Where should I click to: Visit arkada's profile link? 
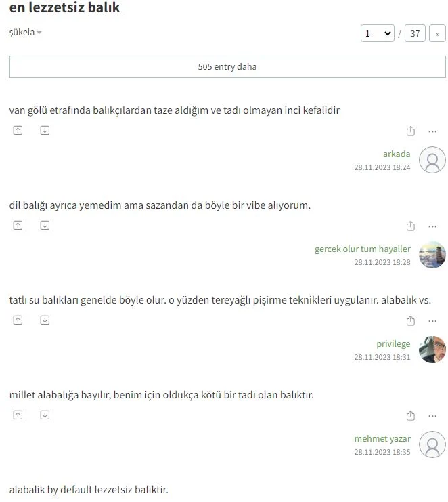click(397, 154)
